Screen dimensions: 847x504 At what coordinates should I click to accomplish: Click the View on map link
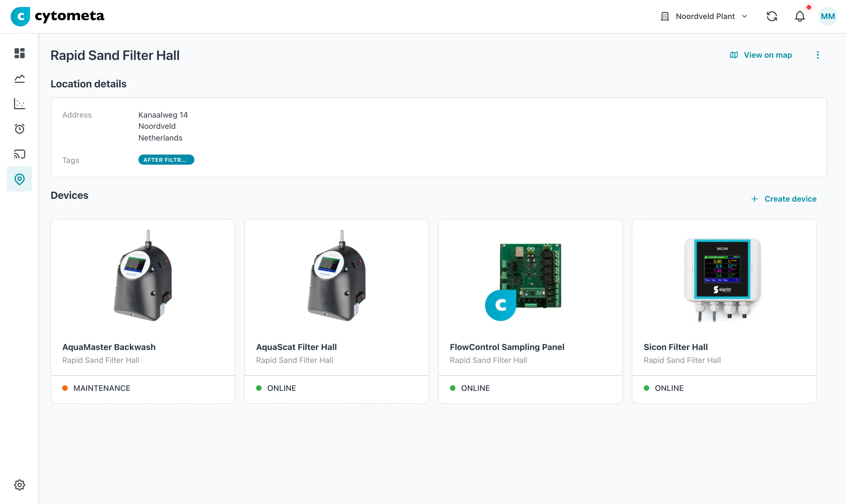coord(761,55)
